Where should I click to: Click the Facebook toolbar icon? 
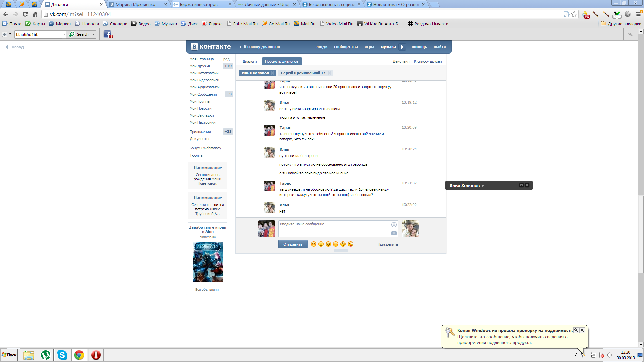pyautogui.click(x=108, y=34)
